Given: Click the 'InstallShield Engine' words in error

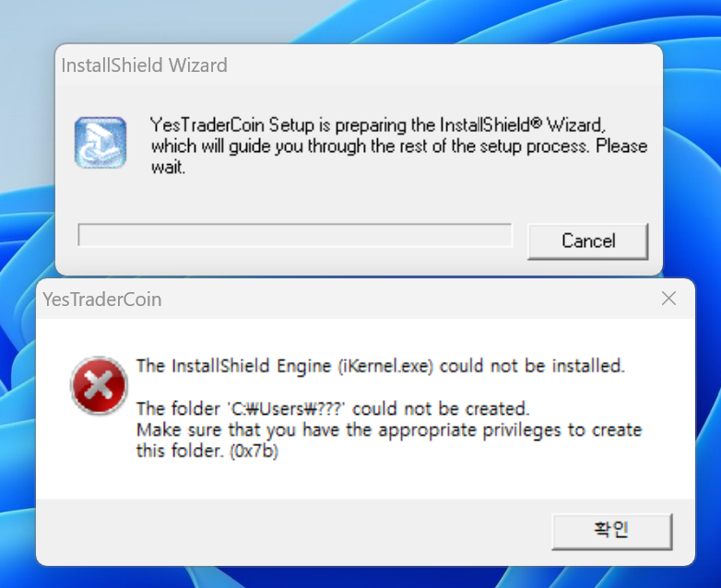Looking at the screenshot, I should click(251, 366).
